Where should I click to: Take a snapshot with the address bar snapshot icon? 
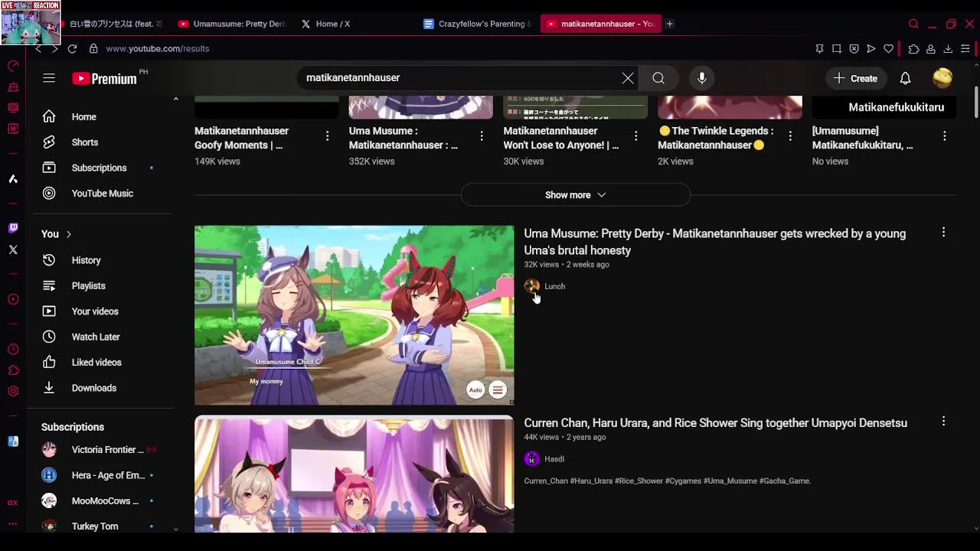[837, 49]
